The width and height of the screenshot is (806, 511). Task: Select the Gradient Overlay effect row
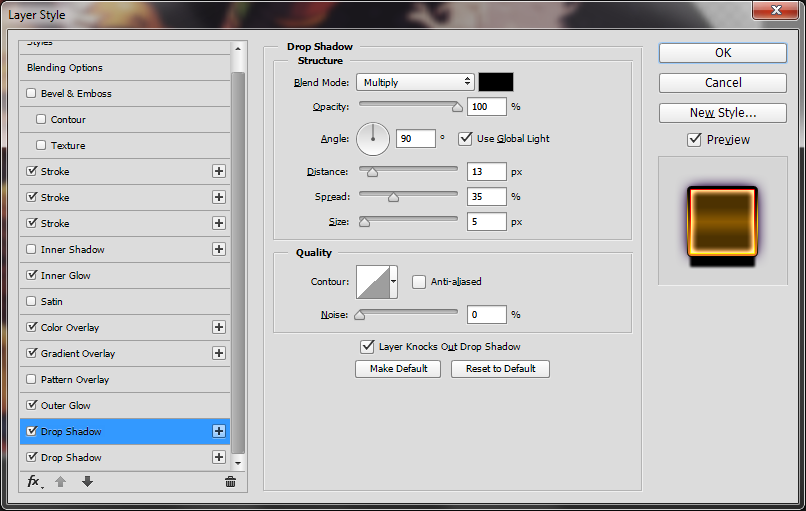tap(125, 353)
